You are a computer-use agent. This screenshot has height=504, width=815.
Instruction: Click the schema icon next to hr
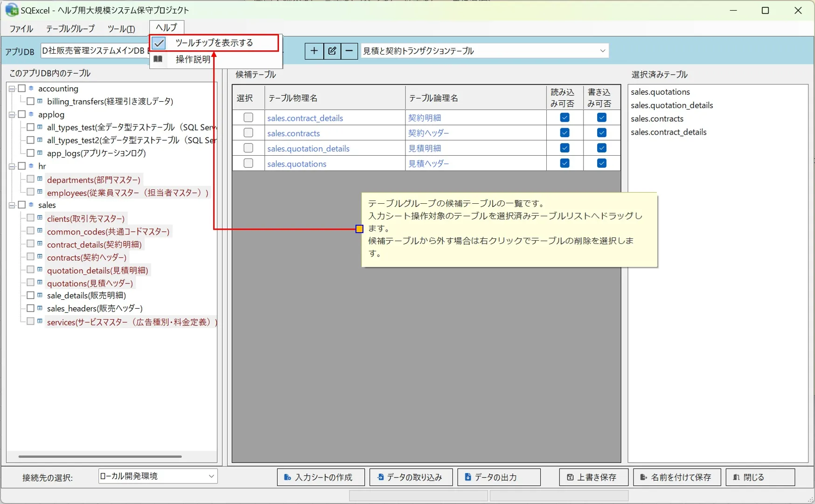pyautogui.click(x=31, y=166)
